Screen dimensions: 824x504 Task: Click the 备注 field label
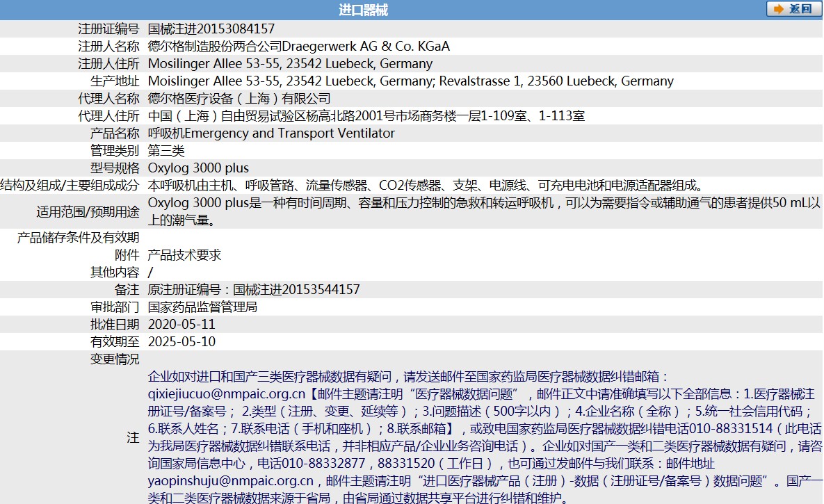(127, 290)
